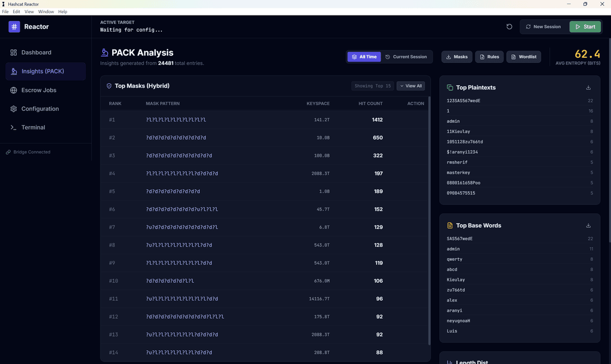
Task: Export the Wordlist
Action: click(x=523, y=57)
